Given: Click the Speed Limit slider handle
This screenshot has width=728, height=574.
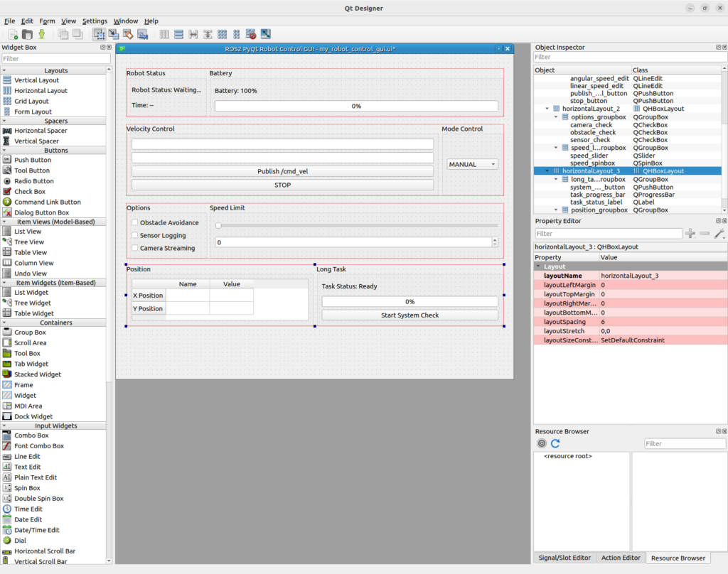Looking at the screenshot, I should point(218,225).
